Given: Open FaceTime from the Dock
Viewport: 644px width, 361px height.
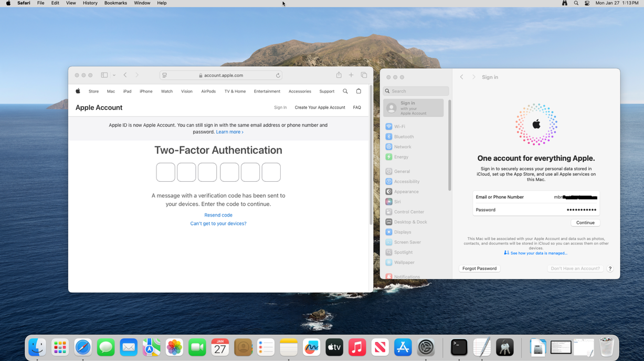Looking at the screenshot, I should coord(197,347).
